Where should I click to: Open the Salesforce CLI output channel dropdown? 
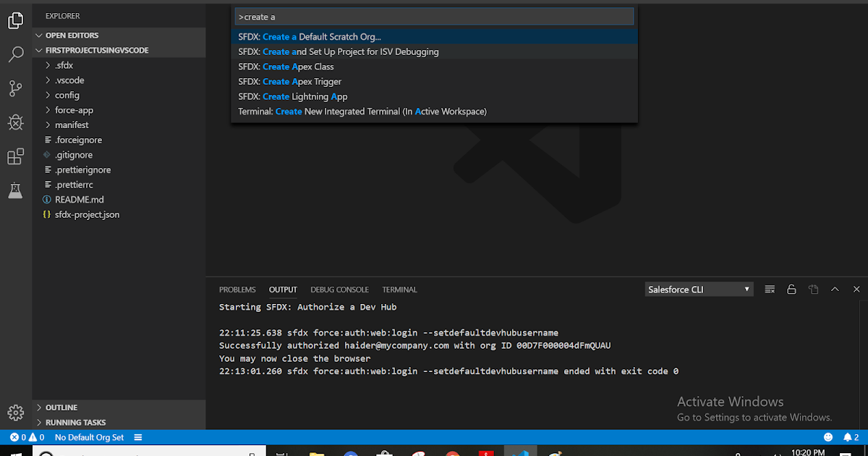pyautogui.click(x=699, y=289)
